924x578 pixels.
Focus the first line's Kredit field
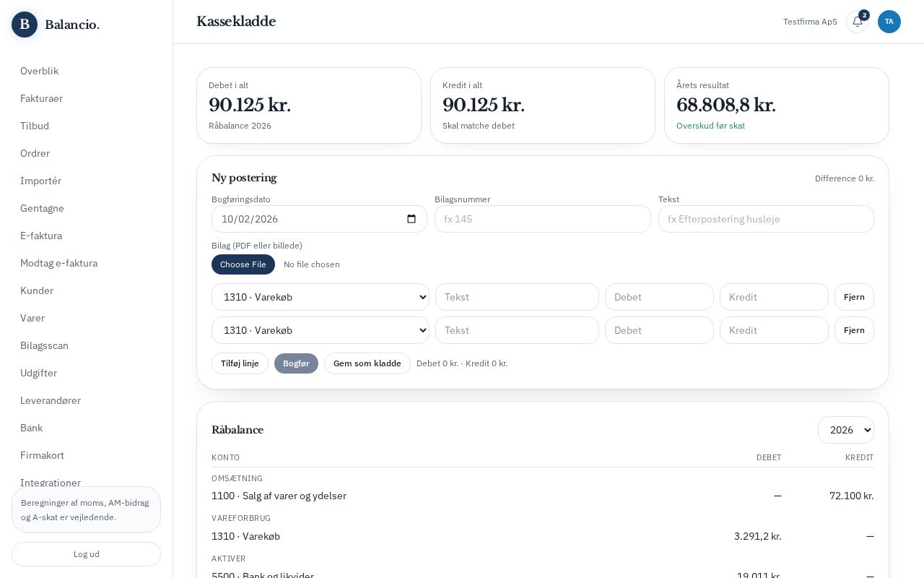coord(774,297)
